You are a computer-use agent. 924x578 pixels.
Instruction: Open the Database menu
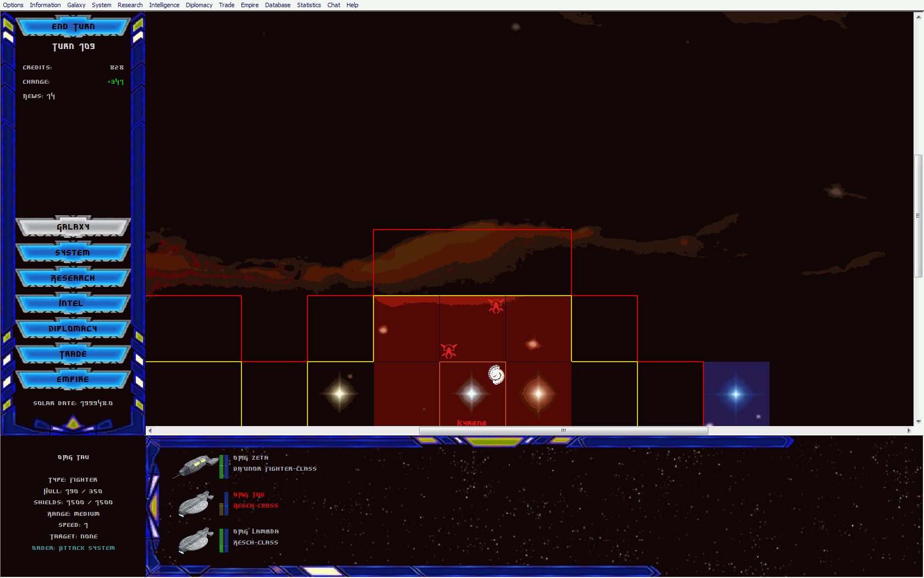278,5
